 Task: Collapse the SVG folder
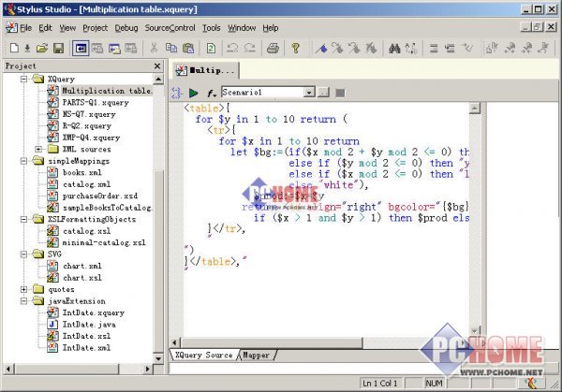click(23, 254)
